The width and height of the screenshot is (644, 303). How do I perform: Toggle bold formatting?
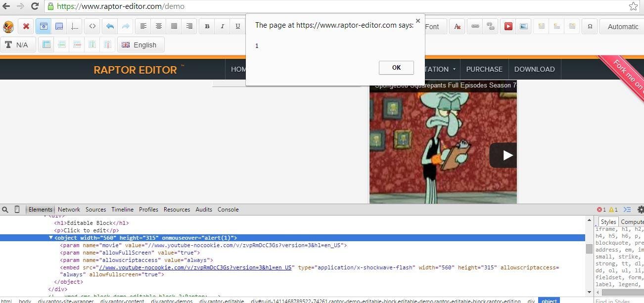207,26
